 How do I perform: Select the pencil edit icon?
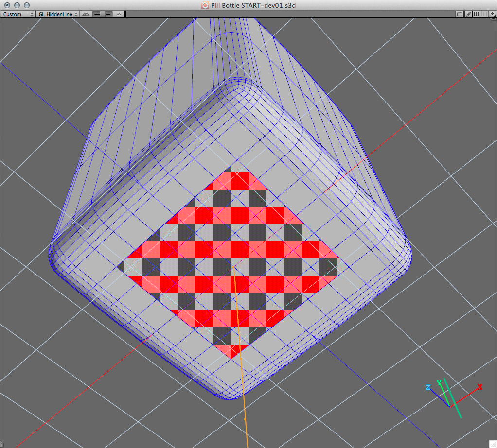(468, 14)
